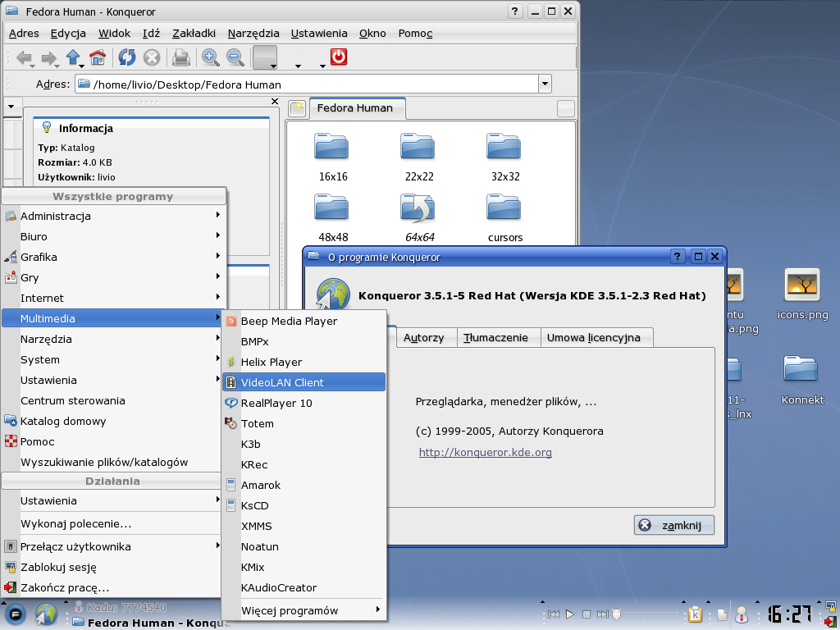Click the forward arrow in Konqueror toolbar

coord(48,57)
